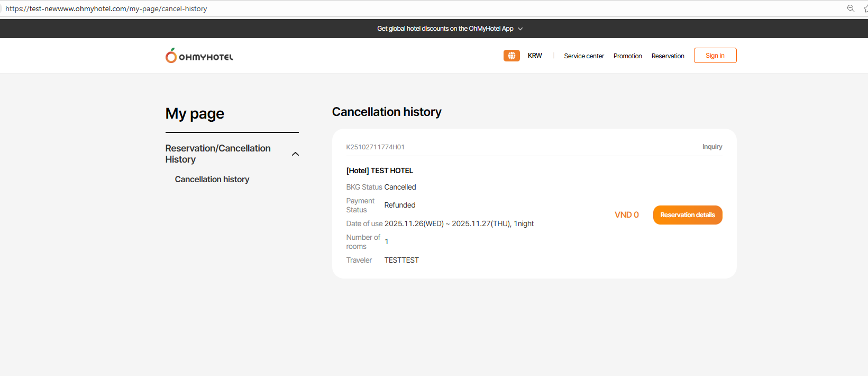Focus the browser address bar URL
Viewport: 868px width, 376px height.
106,8
